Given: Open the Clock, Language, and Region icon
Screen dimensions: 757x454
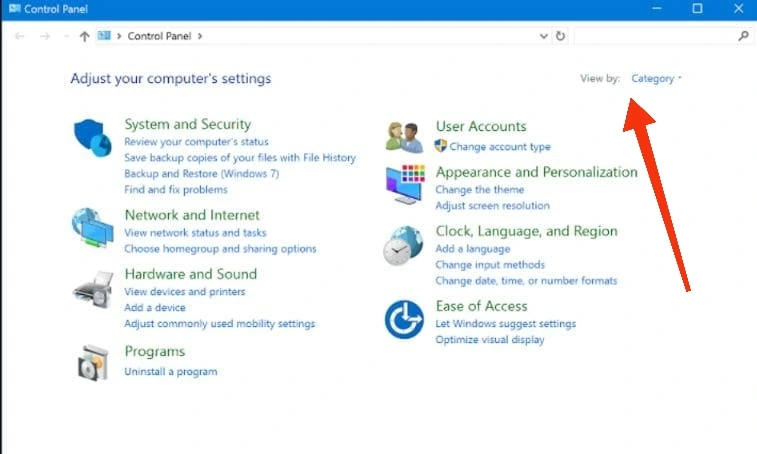Looking at the screenshot, I should click(x=403, y=246).
